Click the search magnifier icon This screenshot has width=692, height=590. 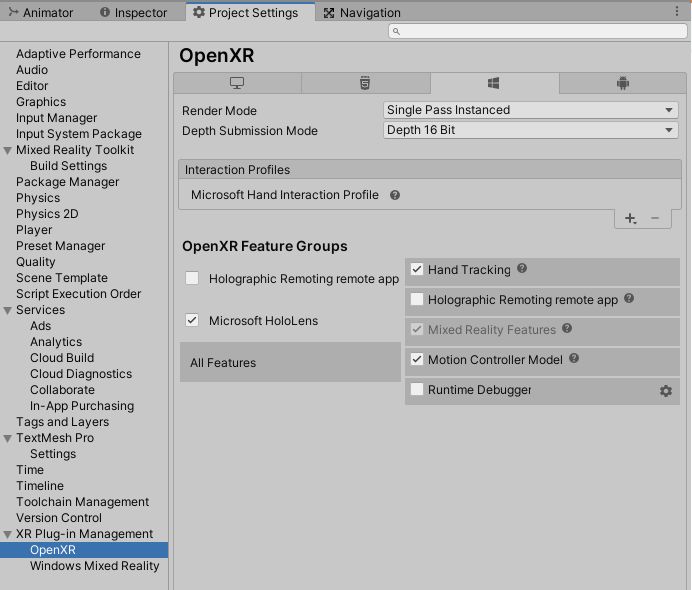396,31
